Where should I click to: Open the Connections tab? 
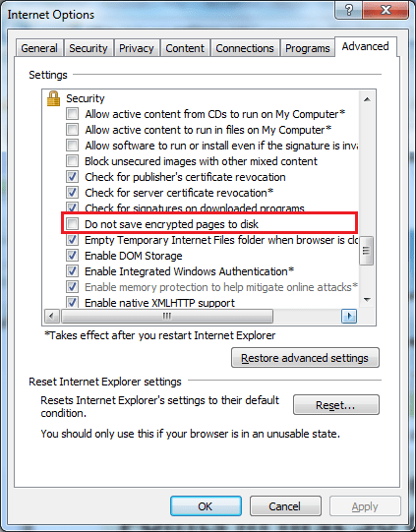(x=245, y=48)
